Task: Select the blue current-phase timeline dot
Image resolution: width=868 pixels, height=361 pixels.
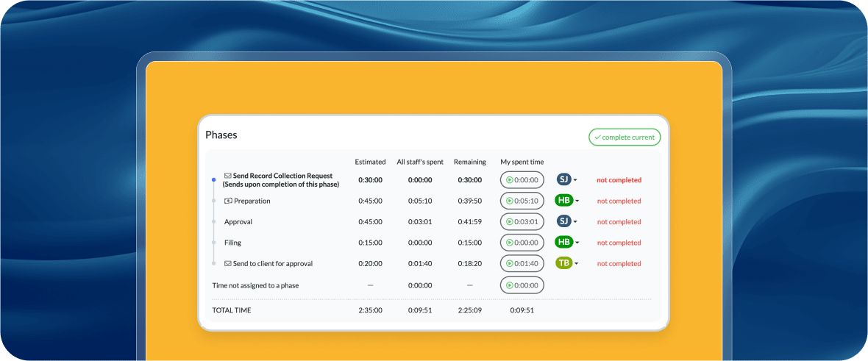Action: click(x=213, y=179)
